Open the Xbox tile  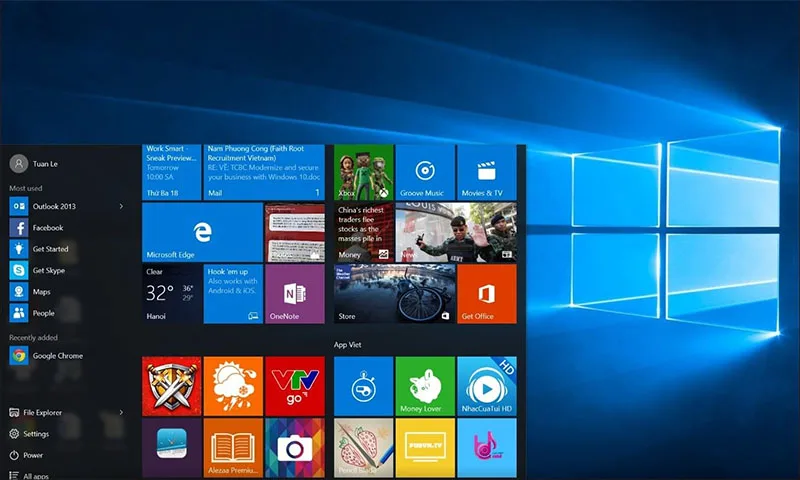364,172
